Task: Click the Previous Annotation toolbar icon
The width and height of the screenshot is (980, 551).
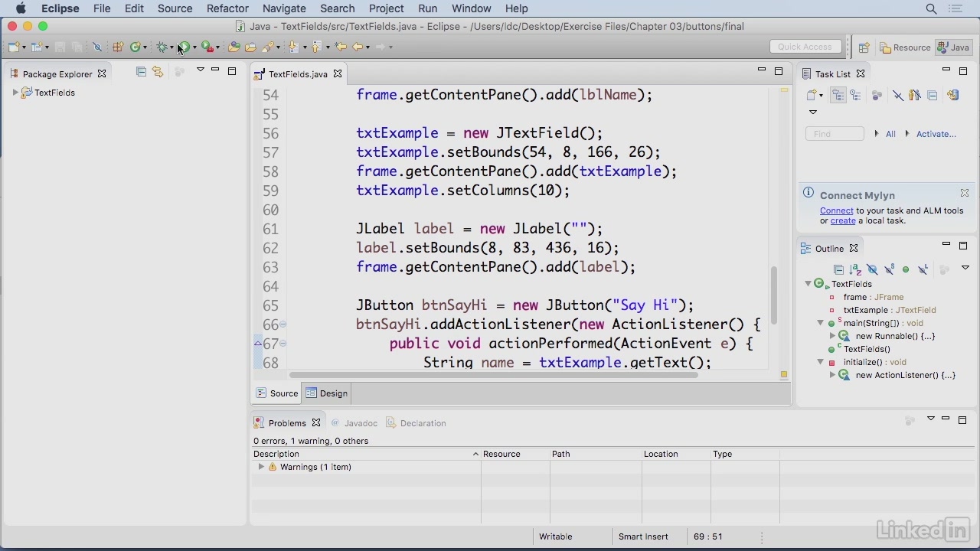Action: [315, 47]
